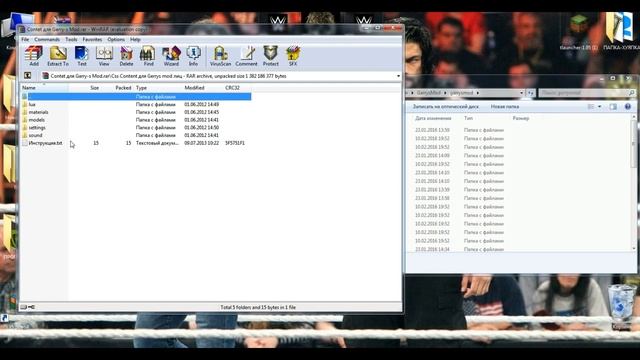This screenshot has width=640, height=360.
Task: Open the Tools menu
Action: point(71,40)
